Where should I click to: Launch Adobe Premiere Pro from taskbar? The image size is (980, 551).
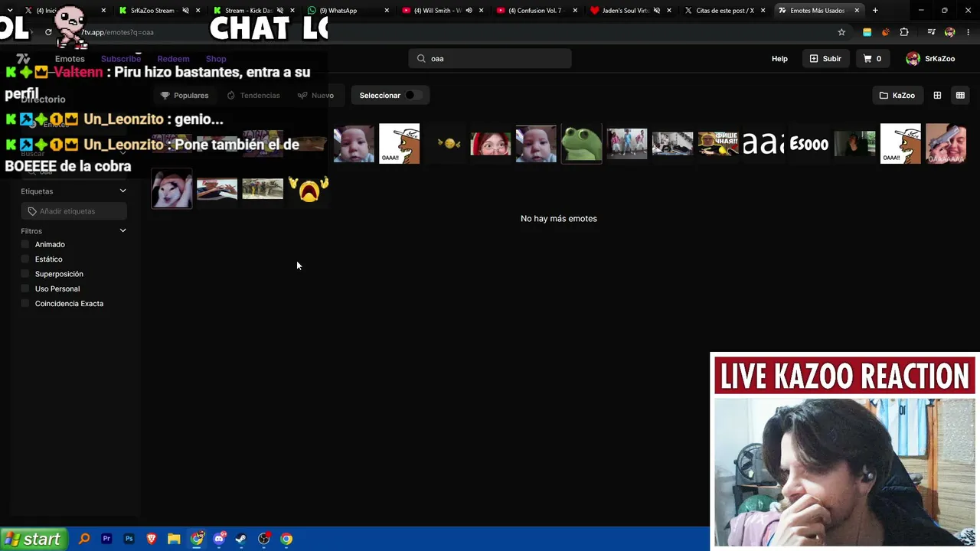coord(106,539)
